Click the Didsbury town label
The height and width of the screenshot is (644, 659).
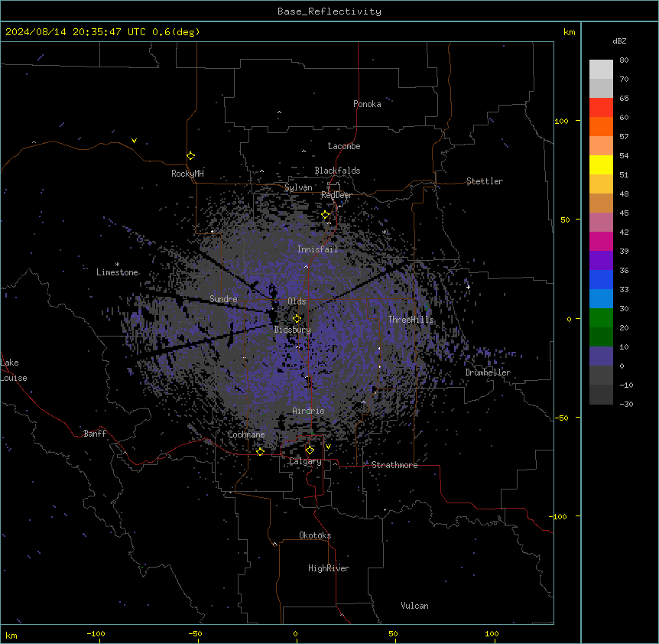tap(293, 330)
